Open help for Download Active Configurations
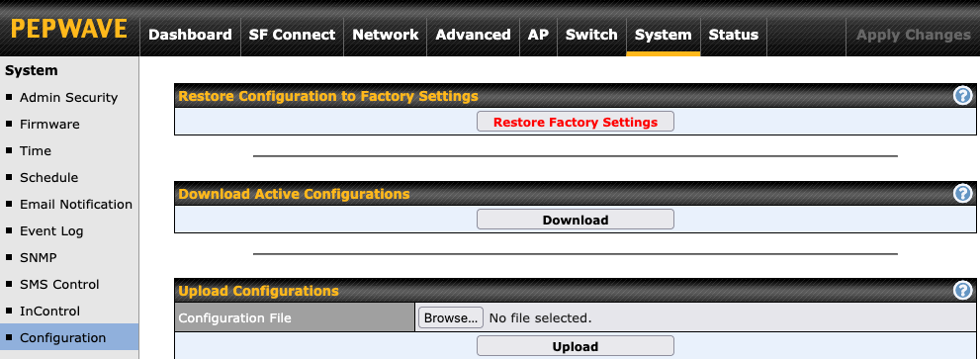This screenshot has height=359, width=980. click(x=963, y=193)
